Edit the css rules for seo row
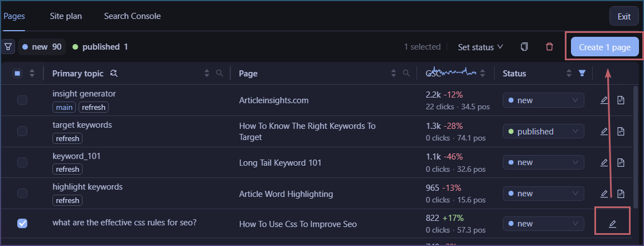This screenshot has height=246, width=644. coord(612,224)
